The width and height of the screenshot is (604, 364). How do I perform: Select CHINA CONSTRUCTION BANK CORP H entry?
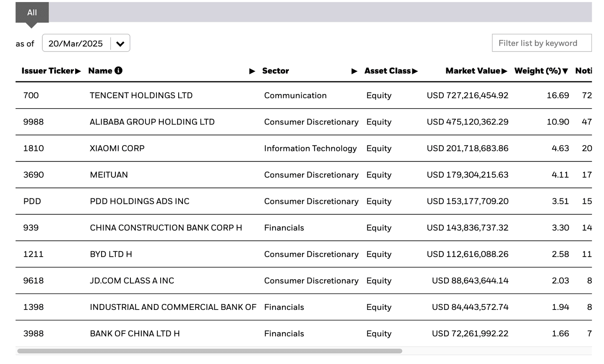(x=166, y=228)
